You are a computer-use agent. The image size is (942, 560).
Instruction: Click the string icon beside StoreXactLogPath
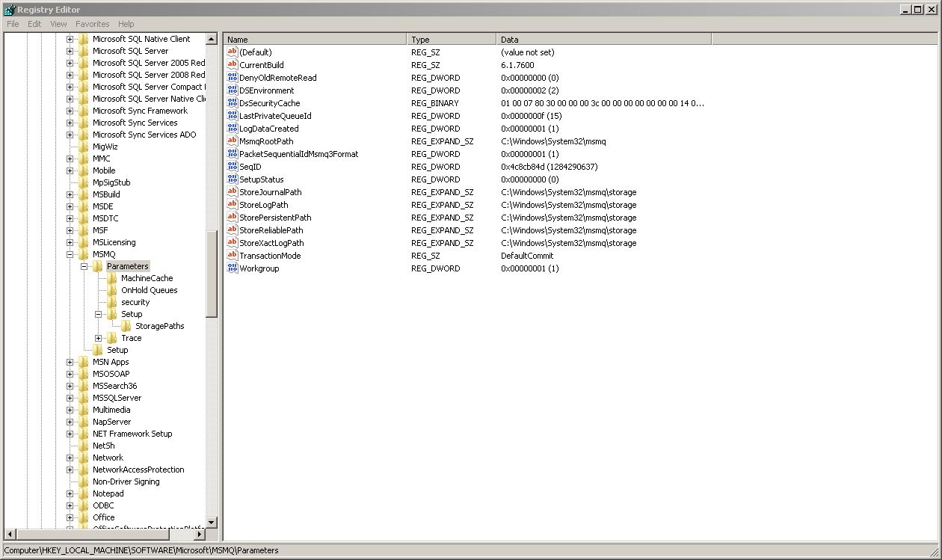[232, 243]
